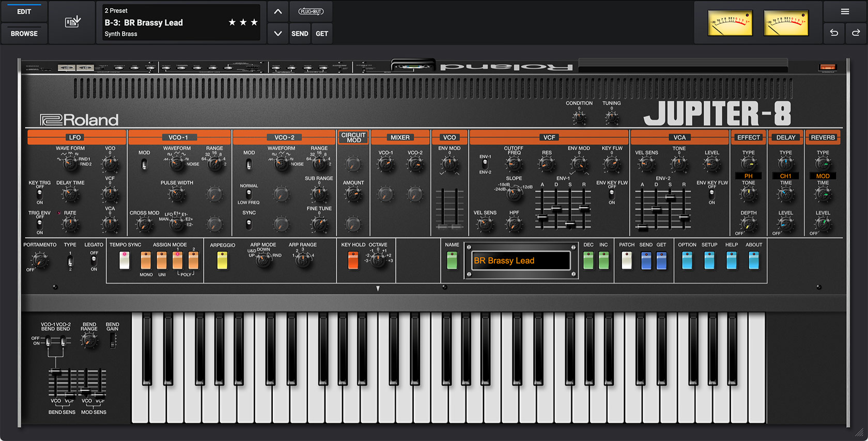868x441 pixels.
Task: Toggle the VCO-2 SYNC switch
Action: [x=249, y=224]
